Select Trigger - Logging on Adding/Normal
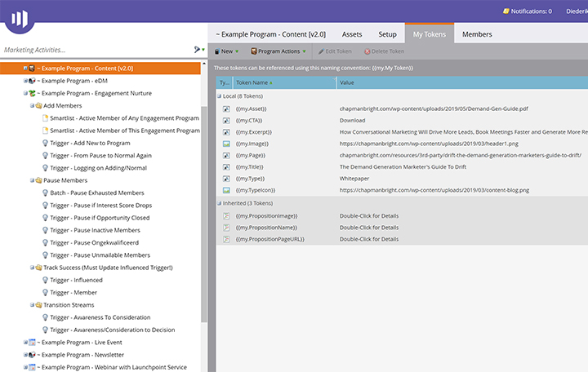This screenshot has width=588, height=372. point(99,168)
